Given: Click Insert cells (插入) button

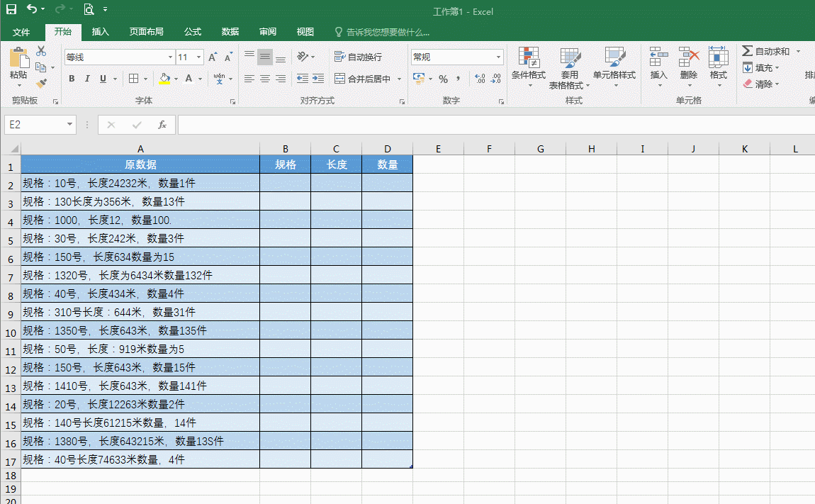Looking at the screenshot, I should pos(658,67).
